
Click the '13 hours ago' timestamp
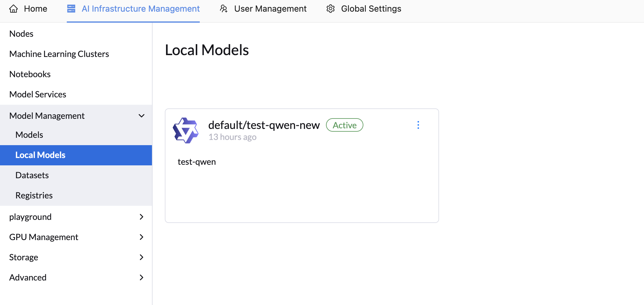tap(233, 137)
